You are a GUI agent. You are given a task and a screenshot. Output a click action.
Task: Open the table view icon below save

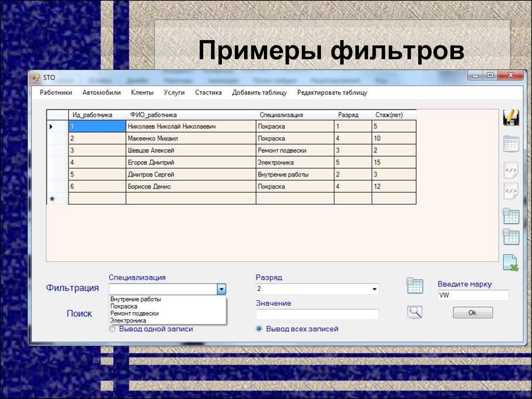(510, 144)
